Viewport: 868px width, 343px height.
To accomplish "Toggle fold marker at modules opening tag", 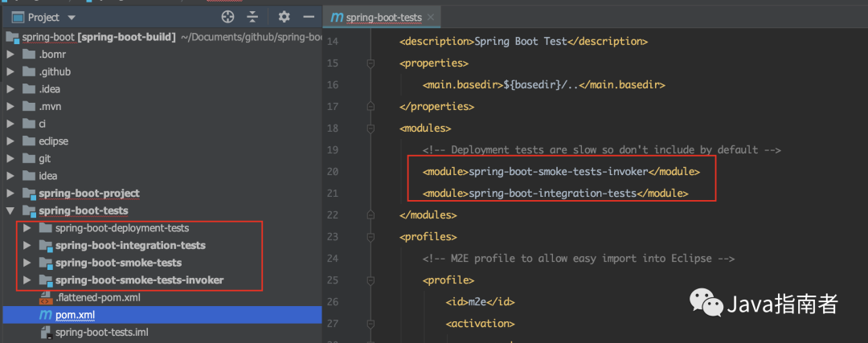I will coord(371,128).
